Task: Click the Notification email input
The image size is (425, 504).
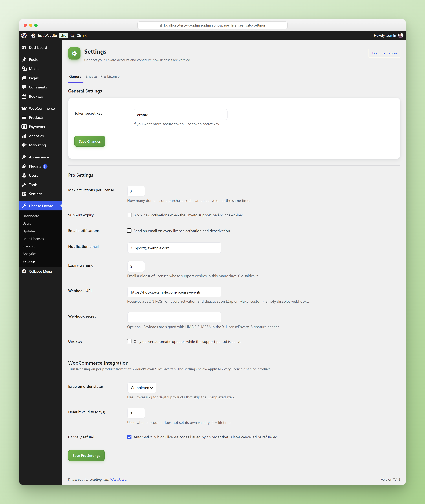Action: 174,248
